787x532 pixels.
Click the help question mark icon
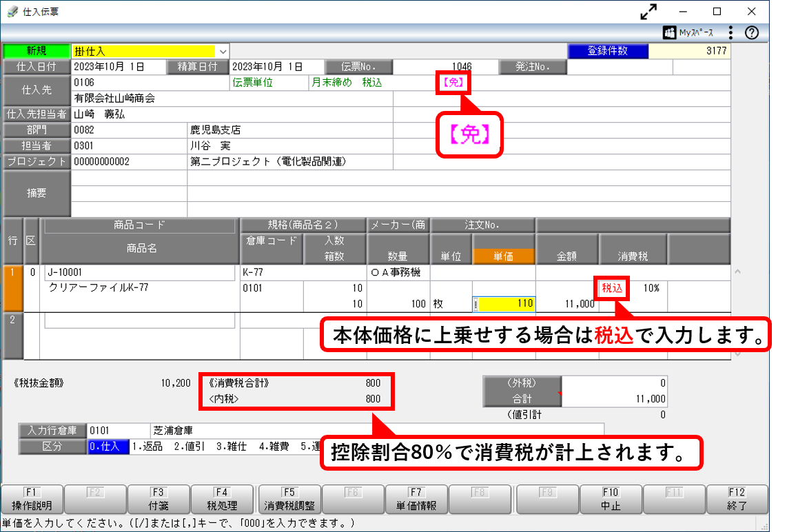tap(751, 32)
